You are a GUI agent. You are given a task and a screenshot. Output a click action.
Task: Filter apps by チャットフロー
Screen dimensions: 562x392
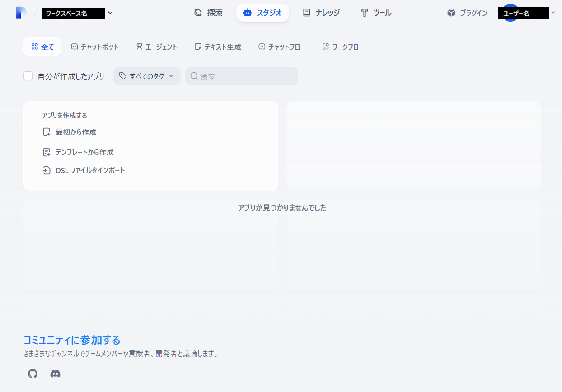click(282, 47)
